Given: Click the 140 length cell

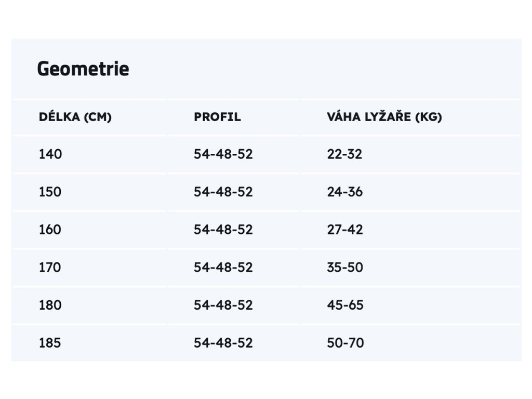Looking at the screenshot, I should 50,154.
